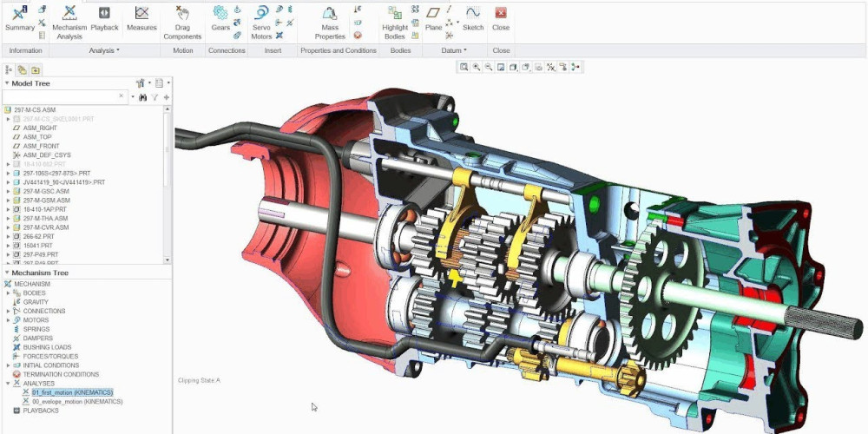Image resolution: width=868 pixels, height=434 pixels.
Task: Collapse the ANALYSES node
Action: click(9, 383)
